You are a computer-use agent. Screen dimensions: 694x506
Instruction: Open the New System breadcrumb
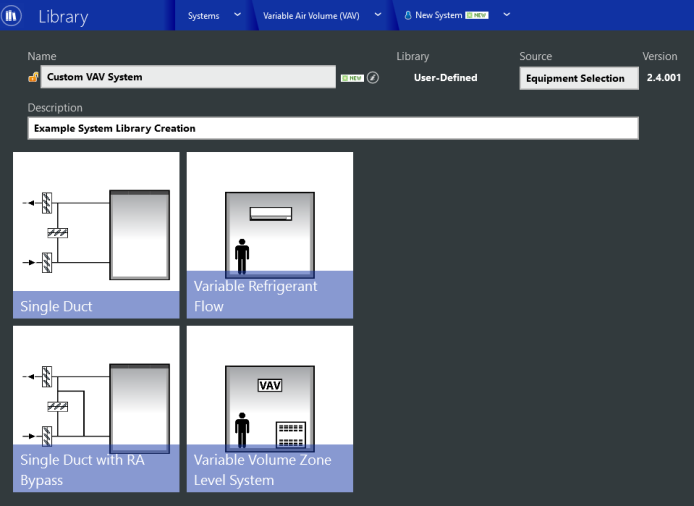(439, 15)
